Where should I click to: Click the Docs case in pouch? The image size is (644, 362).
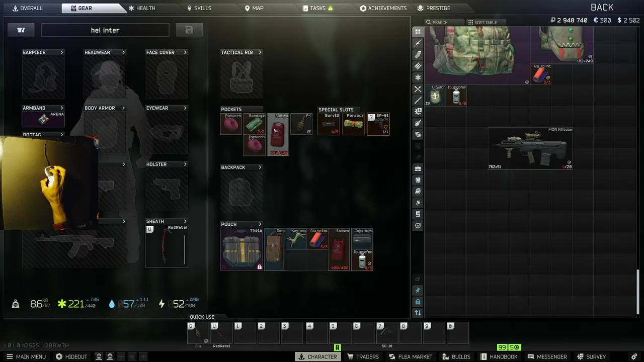[x=275, y=249]
